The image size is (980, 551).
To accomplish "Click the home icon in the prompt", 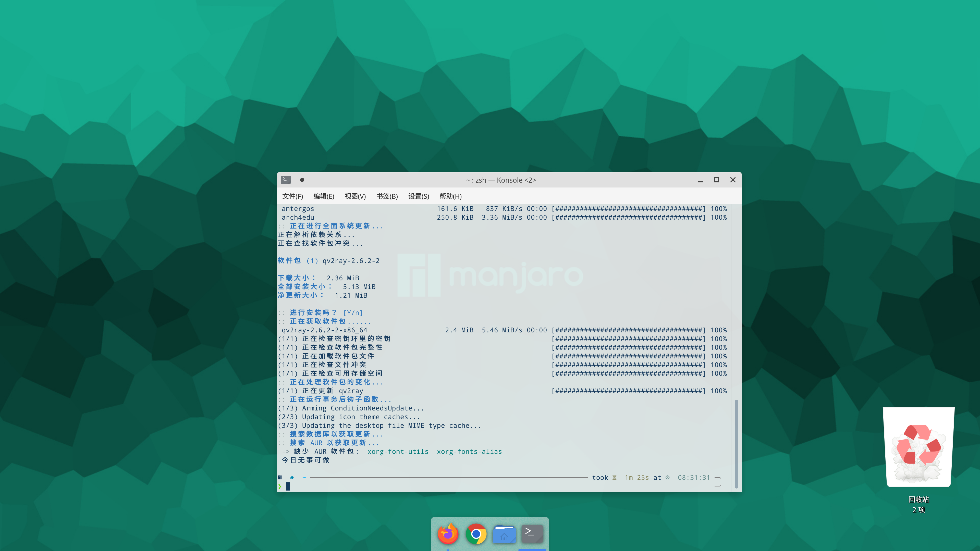I will 292,477.
